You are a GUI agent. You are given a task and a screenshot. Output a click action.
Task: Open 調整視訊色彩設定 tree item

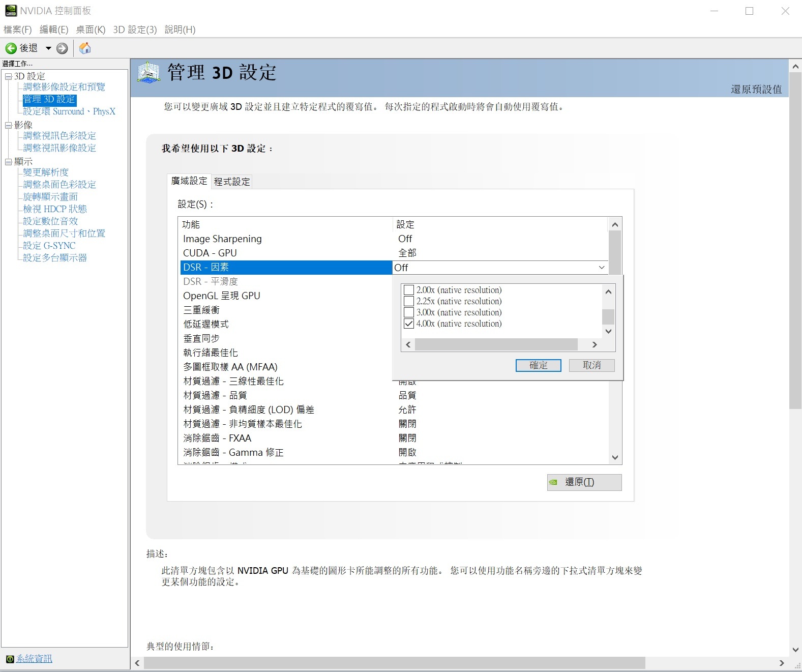[60, 136]
